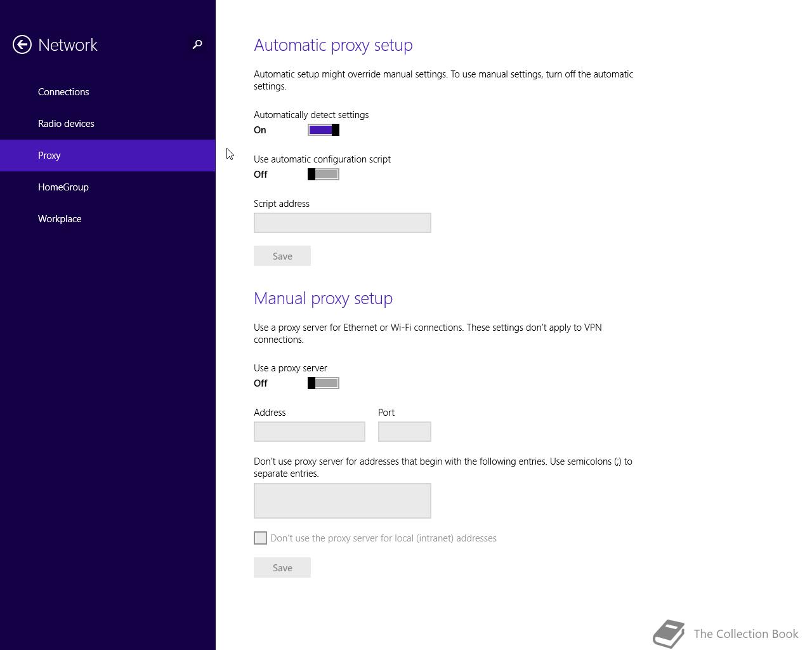Go back with the arrow next to Network

coord(22,44)
